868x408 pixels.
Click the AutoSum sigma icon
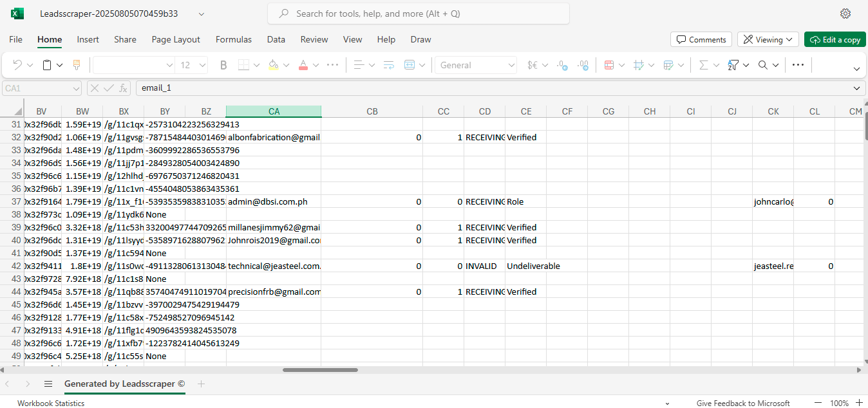tap(703, 65)
